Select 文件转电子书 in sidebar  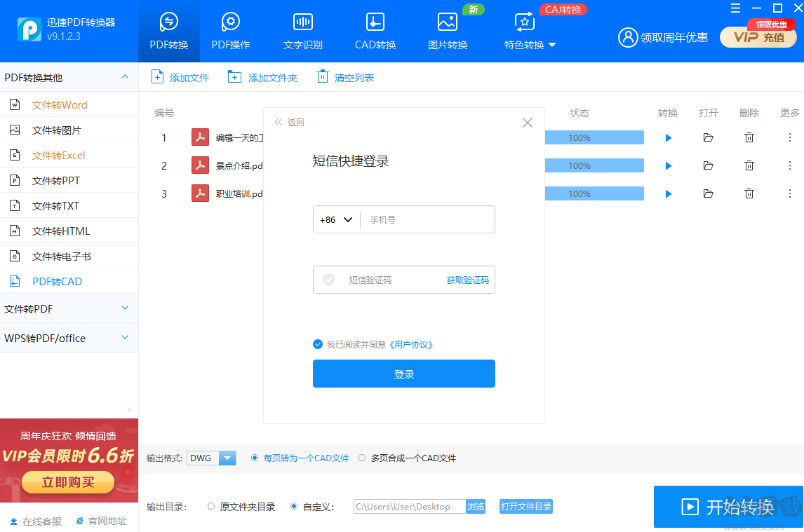tap(69, 256)
